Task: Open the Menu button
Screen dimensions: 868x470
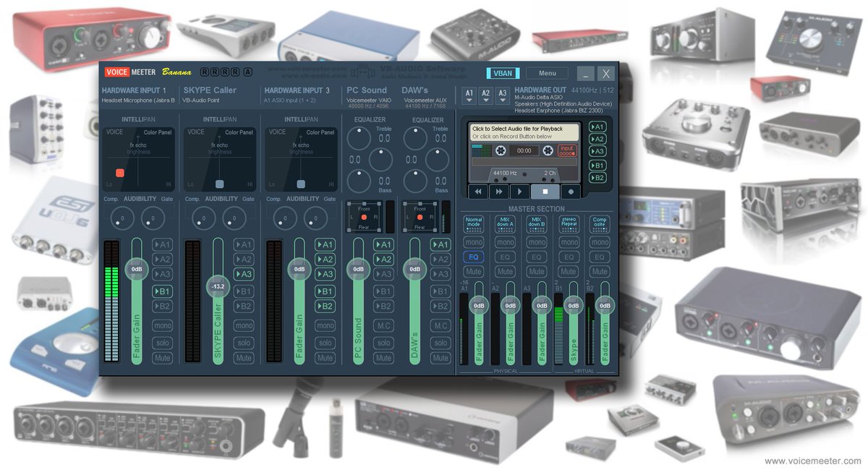Action: pyautogui.click(x=548, y=73)
